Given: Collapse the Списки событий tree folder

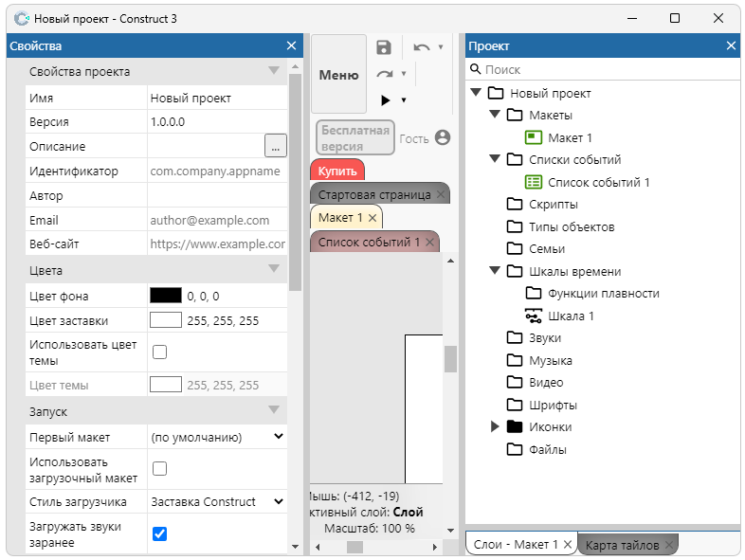Looking at the screenshot, I should pyautogui.click(x=495, y=158).
